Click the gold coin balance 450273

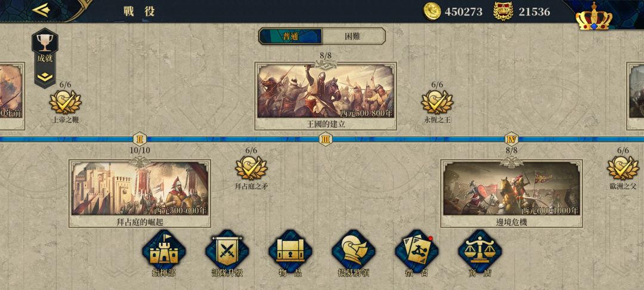(x=453, y=11)
